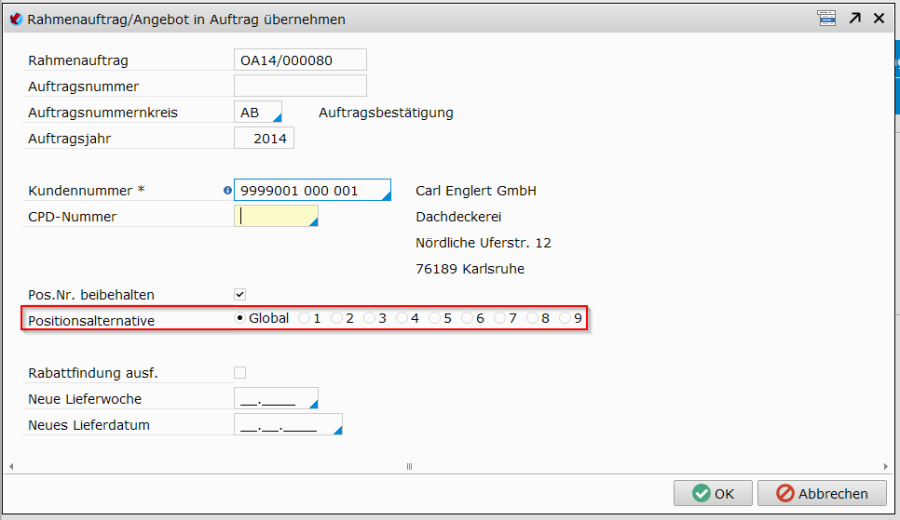The image size is (900, 520).
Task: Close the Rahmenauftrag dialog
Action: pos(879,18)
